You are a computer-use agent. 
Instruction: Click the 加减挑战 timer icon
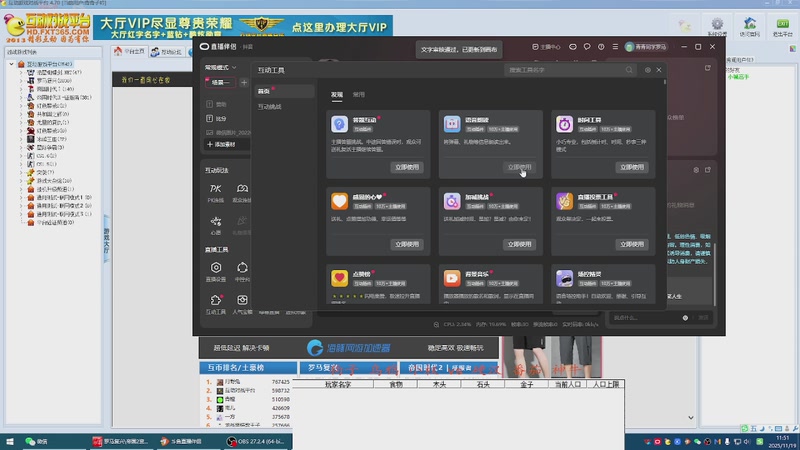point(452,201)
